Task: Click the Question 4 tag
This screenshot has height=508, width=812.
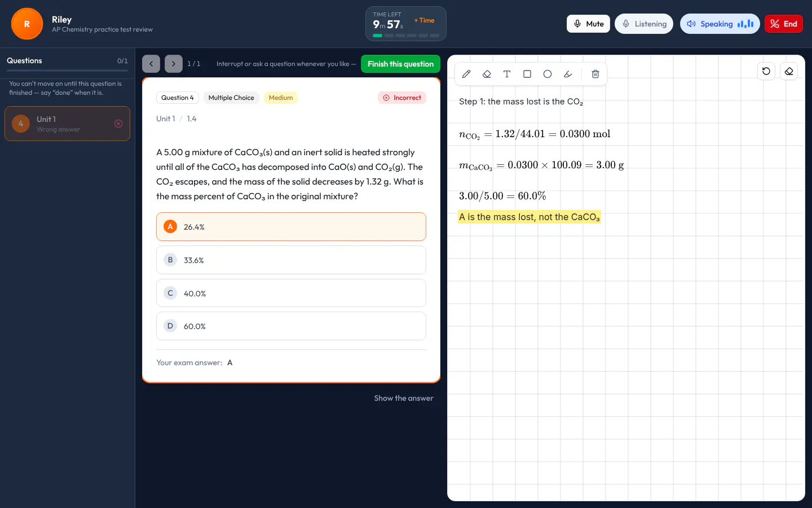Action: pos(178,98)
